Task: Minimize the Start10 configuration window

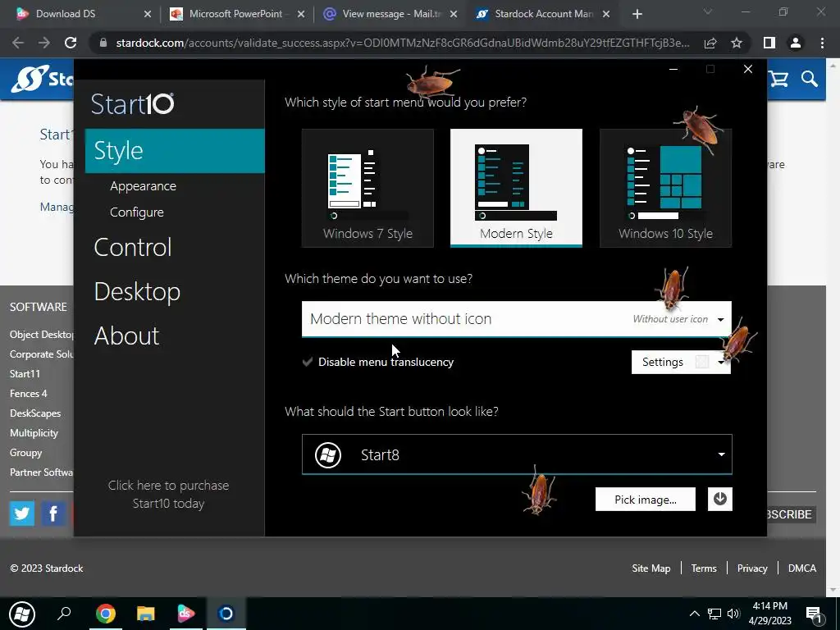Action: coord(673,69)
